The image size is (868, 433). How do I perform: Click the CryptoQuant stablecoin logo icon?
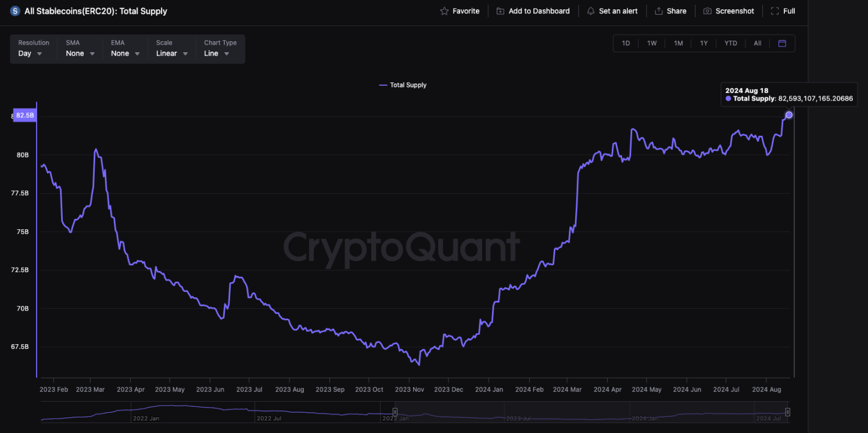click(x=15, y=10)
